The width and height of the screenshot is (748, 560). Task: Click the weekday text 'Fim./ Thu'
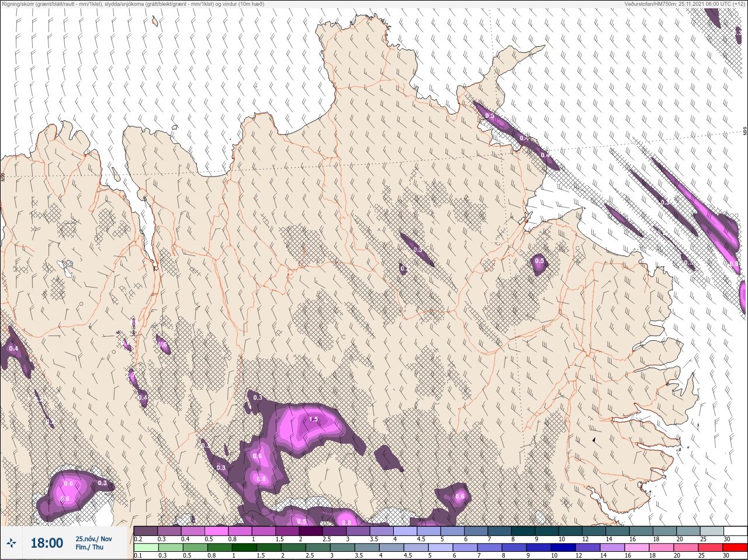pyautogui.click(x=89, y=547)
